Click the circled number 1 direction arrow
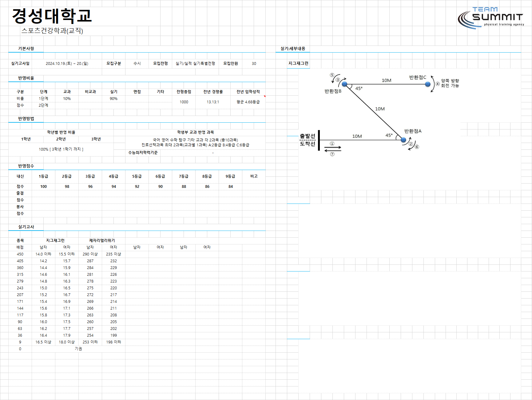 click(x=333, y=147)
